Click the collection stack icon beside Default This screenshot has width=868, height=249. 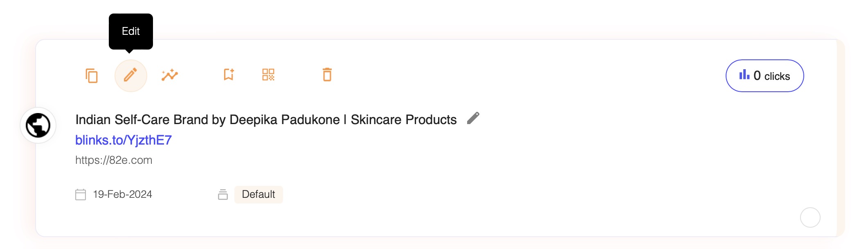coord(223,194)
